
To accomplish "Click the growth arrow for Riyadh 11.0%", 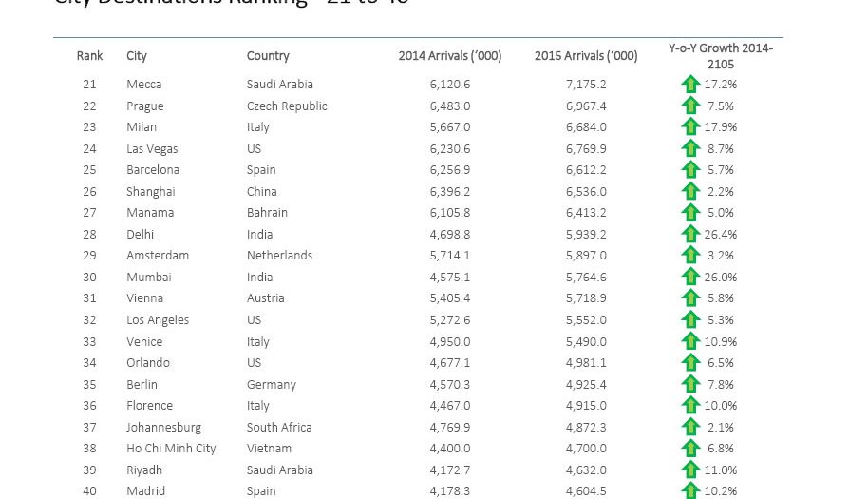I will pos(690,470).
